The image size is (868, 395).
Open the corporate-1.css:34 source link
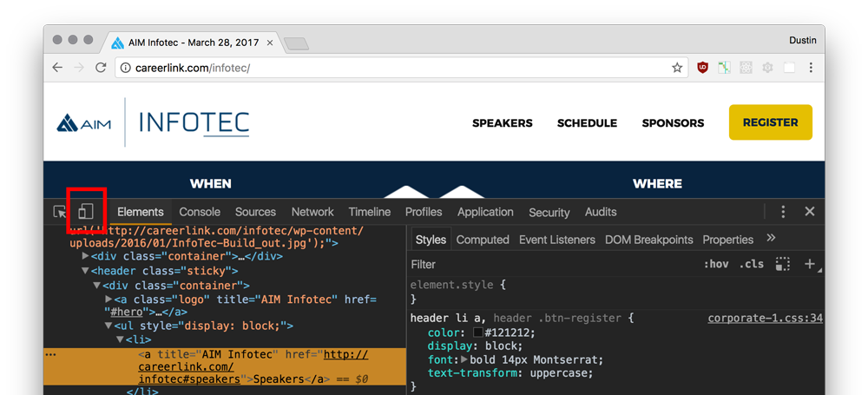click(765, 319)
